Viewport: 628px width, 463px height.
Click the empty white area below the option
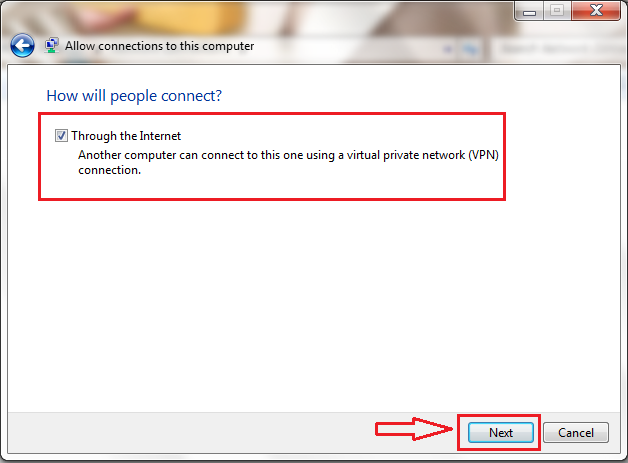point(314,304)
